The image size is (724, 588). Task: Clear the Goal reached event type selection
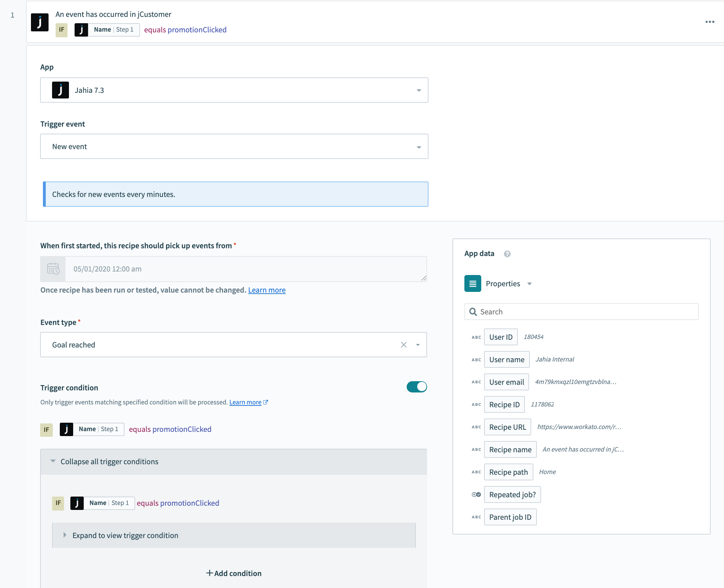click(404, 345)
